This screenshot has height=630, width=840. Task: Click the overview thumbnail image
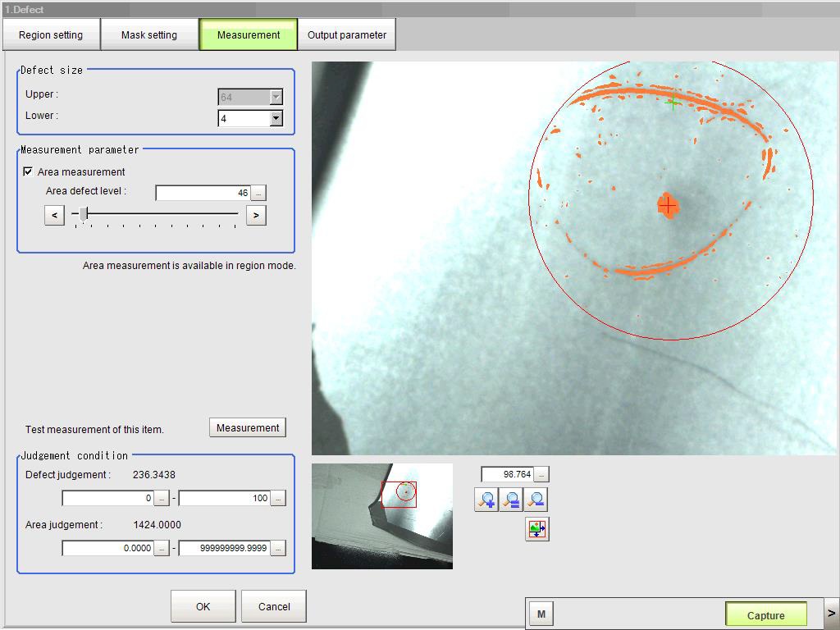381,516
